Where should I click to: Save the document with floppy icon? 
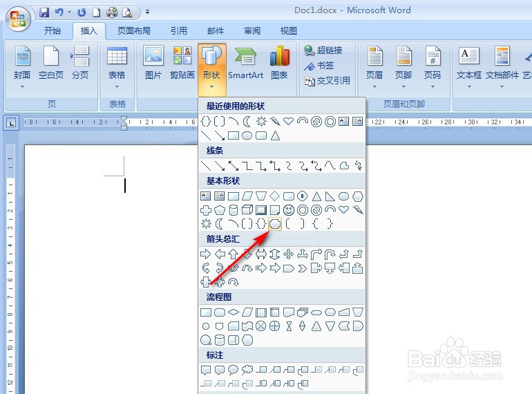44,12
